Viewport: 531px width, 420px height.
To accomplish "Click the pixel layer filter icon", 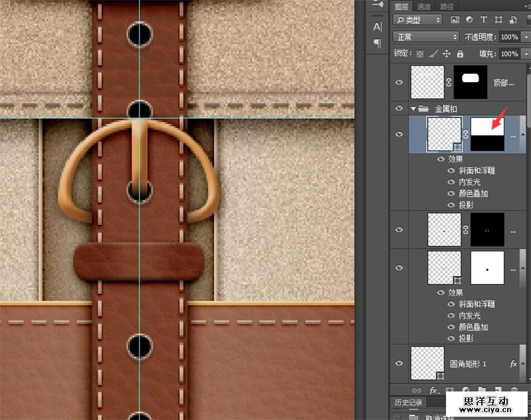I will (x=455, y=20).
